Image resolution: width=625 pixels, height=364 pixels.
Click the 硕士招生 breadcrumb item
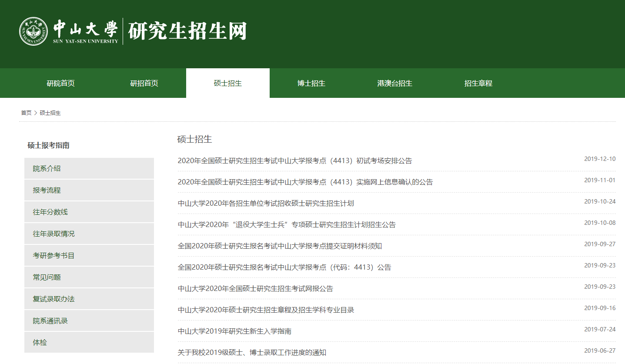(50, 113)
